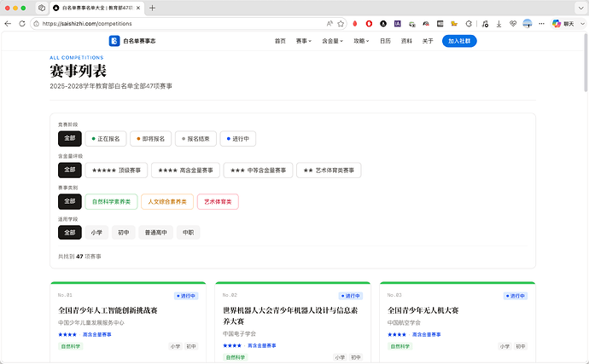This screenshot has height=364, width=589.
Task: Open the three-dot browser settings menu
Action: coord(541,24)
